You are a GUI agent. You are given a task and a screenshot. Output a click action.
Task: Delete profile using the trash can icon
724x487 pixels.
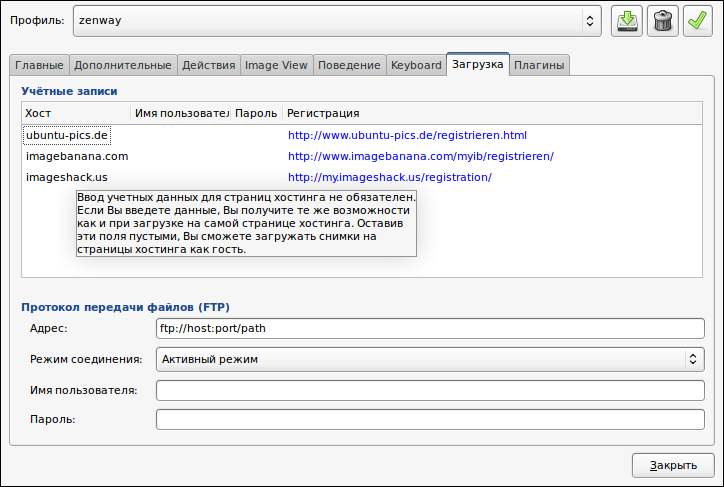point(663,21)
